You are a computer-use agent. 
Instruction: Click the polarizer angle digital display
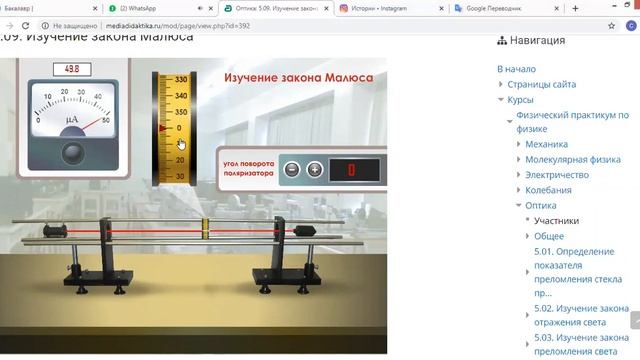(x=354, y=170)
